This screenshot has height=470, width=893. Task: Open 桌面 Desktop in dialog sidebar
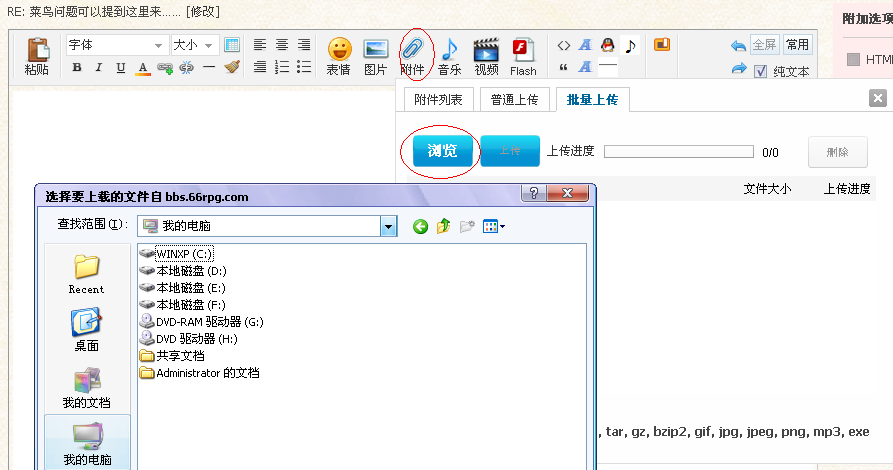(x=87, y=330)
